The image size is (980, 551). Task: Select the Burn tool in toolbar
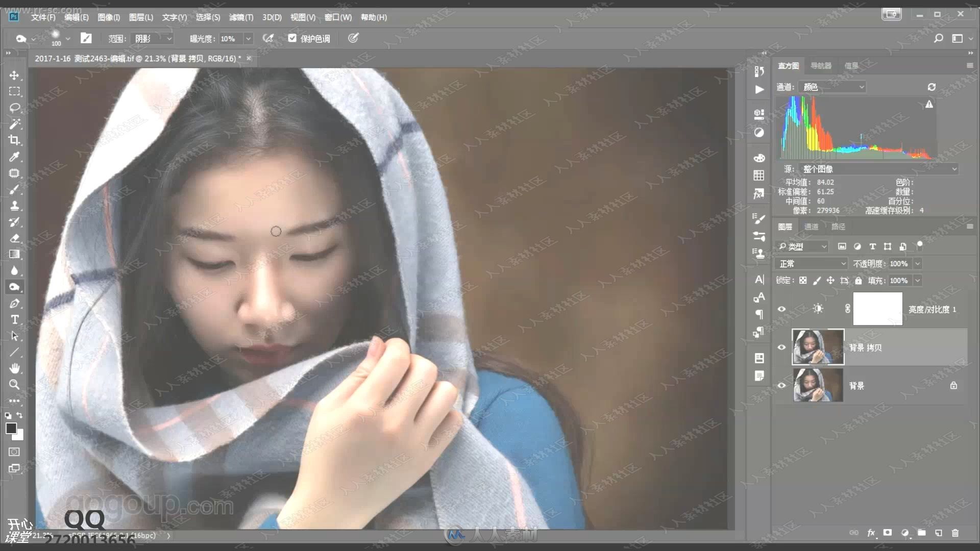coord(14,287)
